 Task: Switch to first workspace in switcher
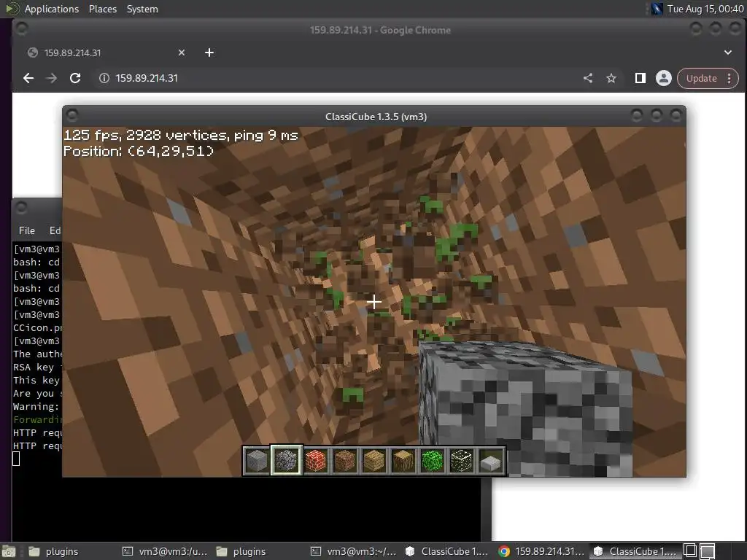[690, 551]
